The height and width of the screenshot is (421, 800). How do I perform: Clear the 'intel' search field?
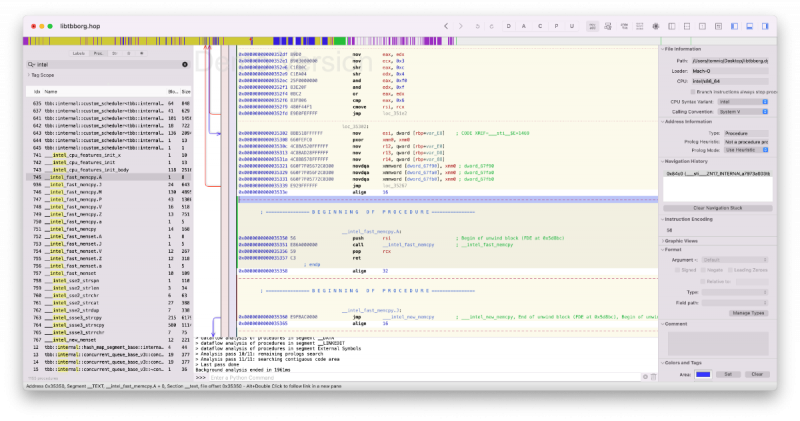(183, 64)
